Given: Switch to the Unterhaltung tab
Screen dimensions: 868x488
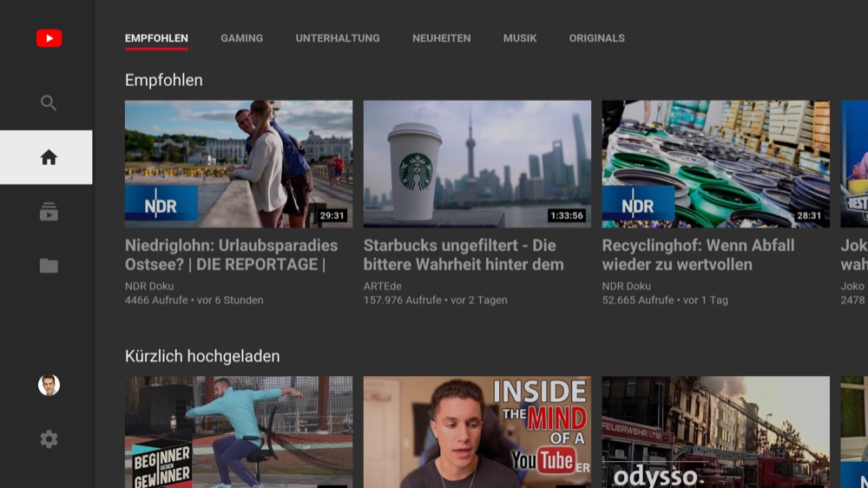Looking at the screenshot, I should [338, 38].
